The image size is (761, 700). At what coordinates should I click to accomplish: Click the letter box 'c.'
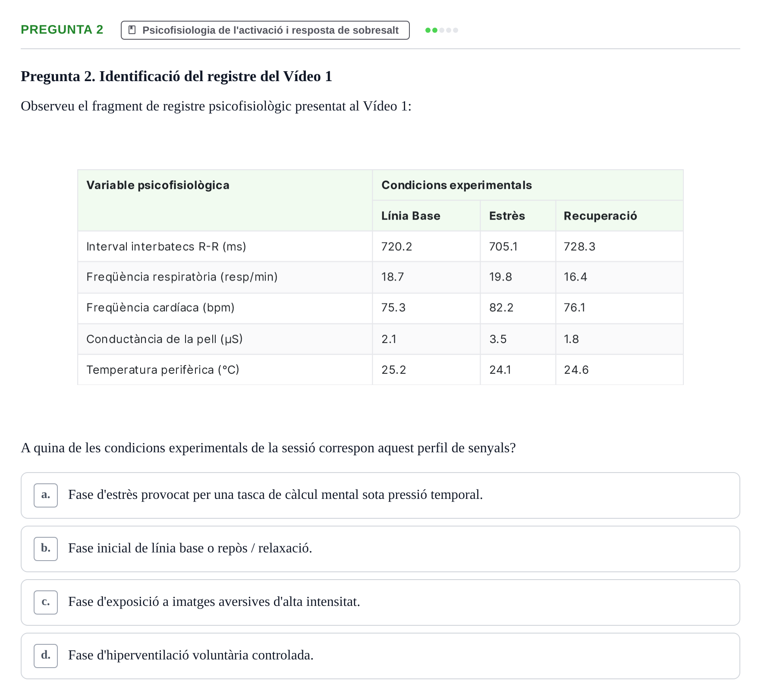click(x=46, y=602)
